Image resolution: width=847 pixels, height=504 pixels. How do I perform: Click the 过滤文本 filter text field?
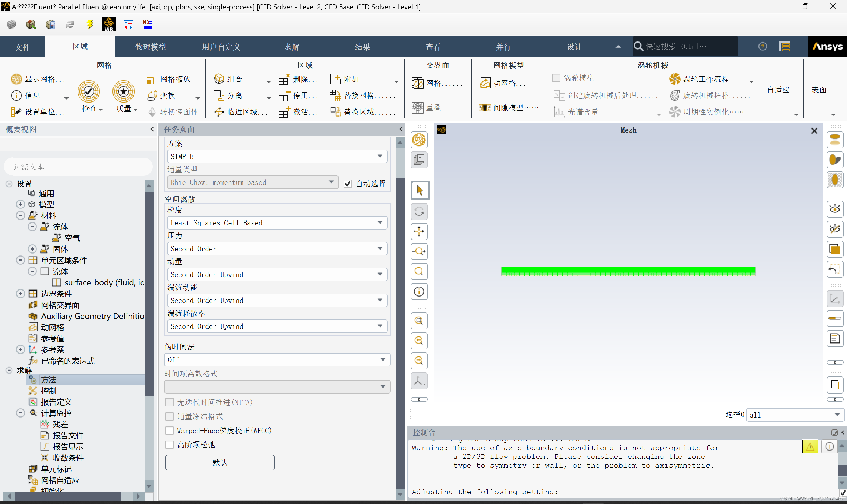(x=78, y=167)
